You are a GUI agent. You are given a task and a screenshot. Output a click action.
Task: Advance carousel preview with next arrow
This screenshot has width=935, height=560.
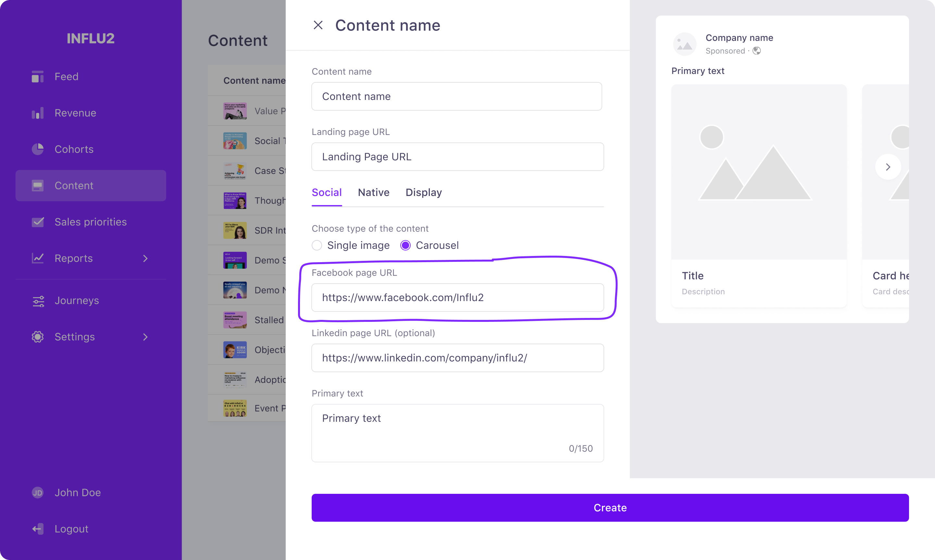click(888, 167)
